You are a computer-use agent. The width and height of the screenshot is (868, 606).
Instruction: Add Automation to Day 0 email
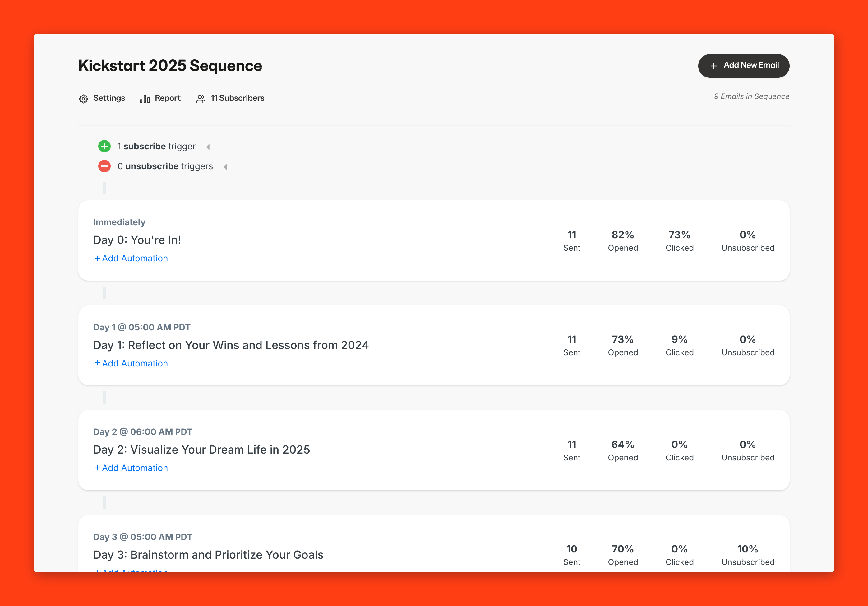[131, 259]
